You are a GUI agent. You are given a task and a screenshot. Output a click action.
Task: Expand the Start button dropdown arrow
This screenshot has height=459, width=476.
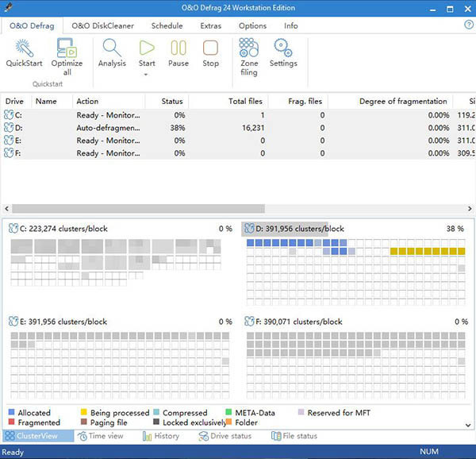click(147, 75)
